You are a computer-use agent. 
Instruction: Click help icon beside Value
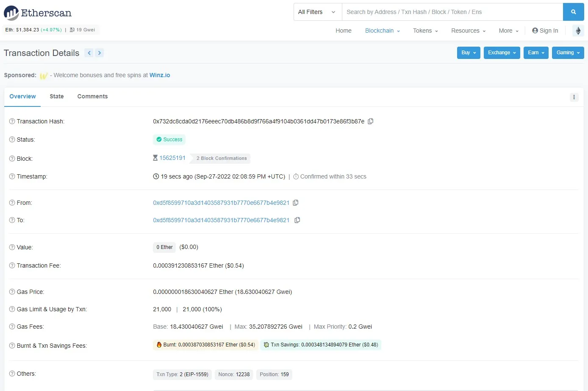click(x=12, y=247)
